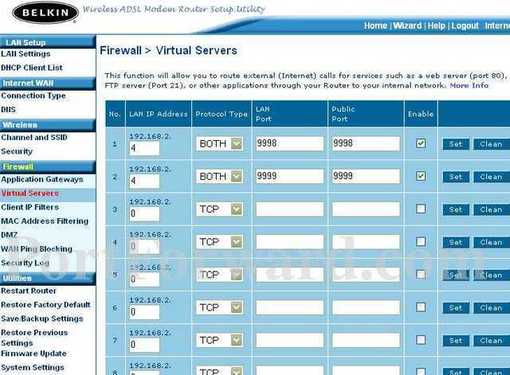Viewport: 510px width, 375px height.
Task: Click Clean button for row 1
Action: click(x=491, y=144)
